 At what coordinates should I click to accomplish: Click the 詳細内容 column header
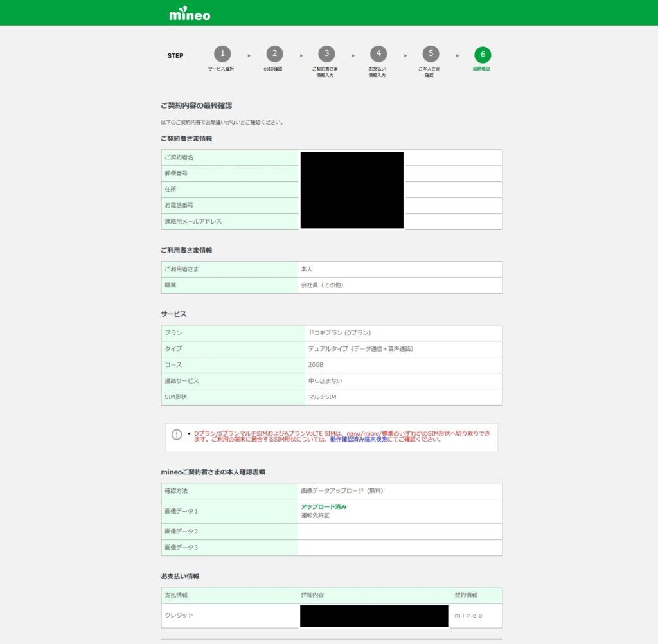(x=312, y=595)
